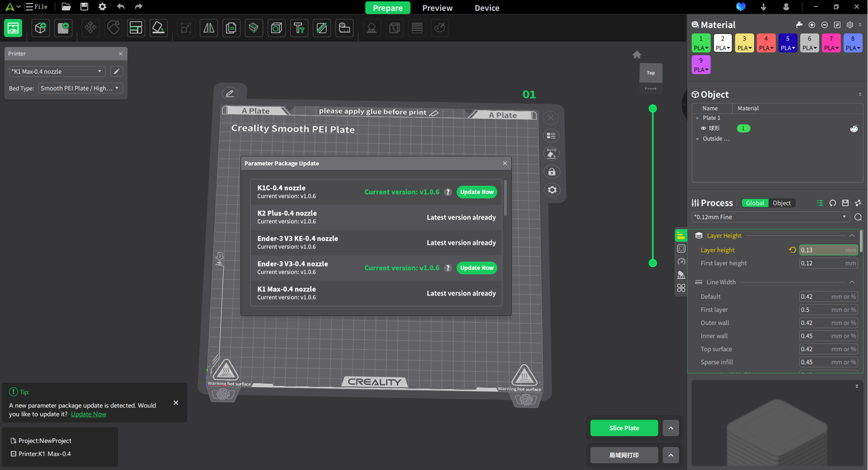Follow the Update Now link in the Tip
This screenshot has width=868, height=470.
[88, 414]
